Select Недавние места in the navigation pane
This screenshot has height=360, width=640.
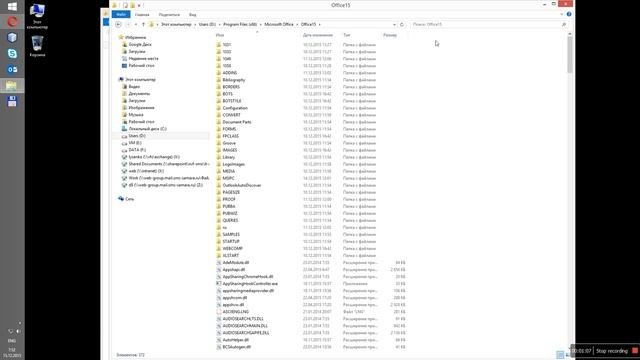(x=143, y=58)
